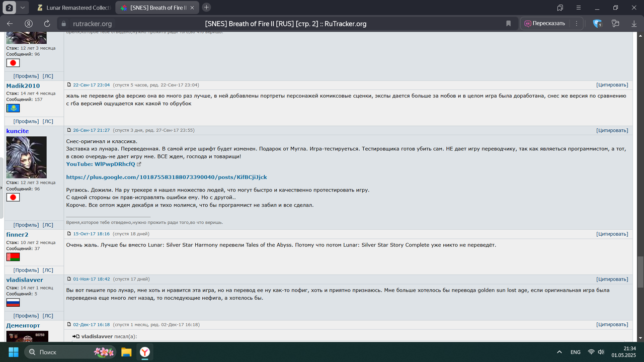The image size is (644, 362).
Task: Open the Windows Start button
Action: click(13, 352)
